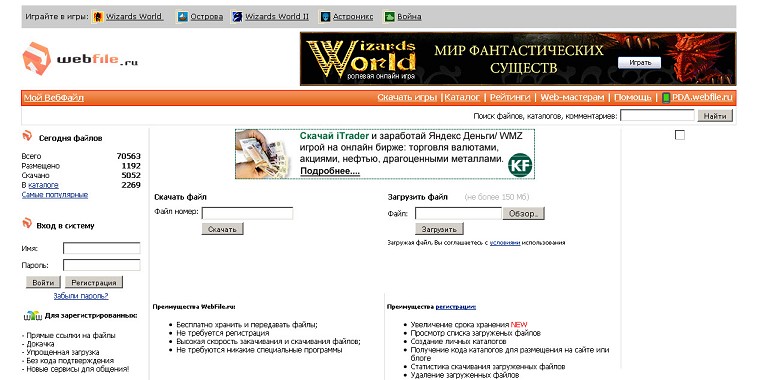
Task: Click the green PDA phone icon
Action: coord(666,98)
